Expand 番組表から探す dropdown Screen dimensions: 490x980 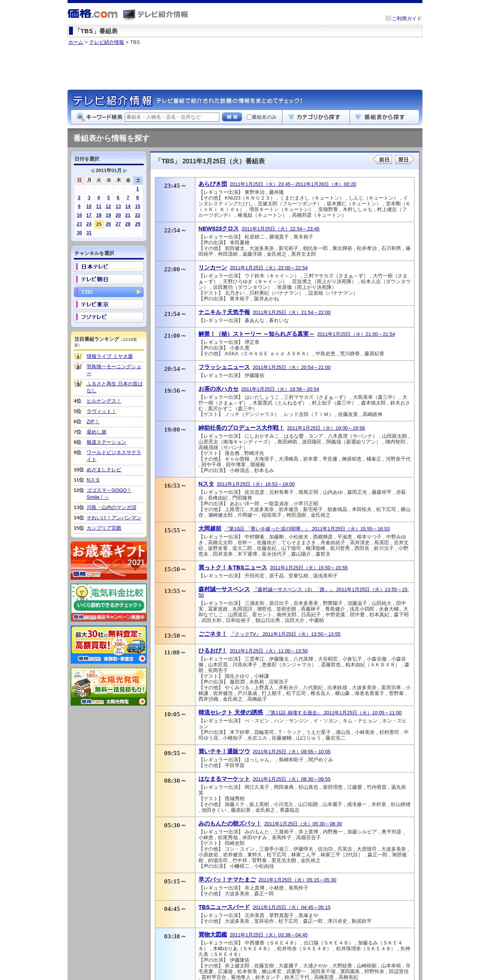(x=384, y=117)
